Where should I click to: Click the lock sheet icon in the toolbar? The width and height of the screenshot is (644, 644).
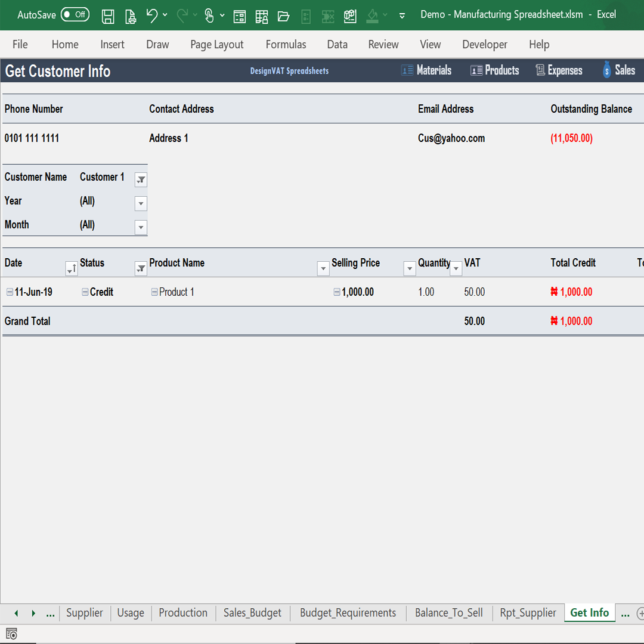[x=261, y=16]
